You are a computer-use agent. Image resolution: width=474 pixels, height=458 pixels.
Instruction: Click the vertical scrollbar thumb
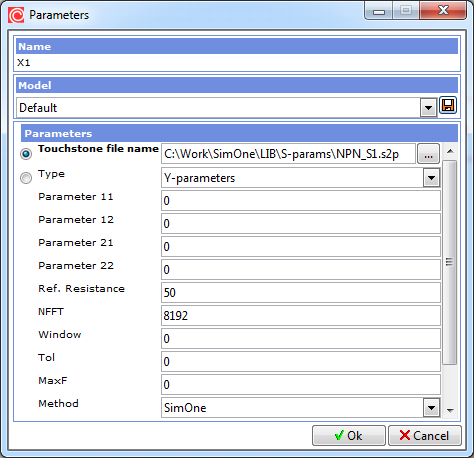click(x=450, y=262)
